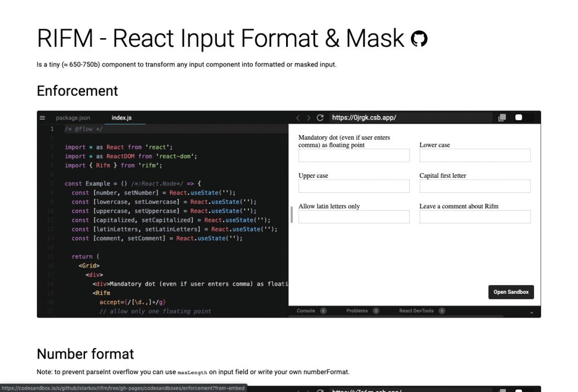578x392 pixels.
Task: Click the 'Is a tiny (≈ 650-750b)' description text
Action: [x=187, y=65]
